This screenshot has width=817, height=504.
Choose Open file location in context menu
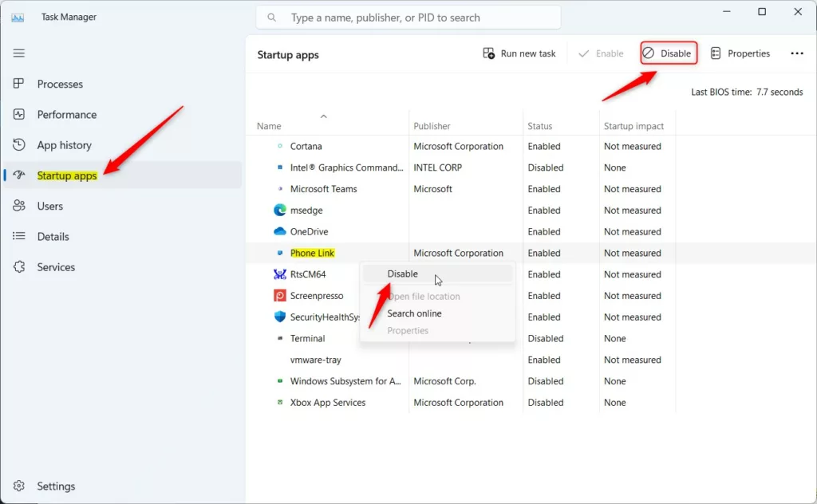coord(438,296)
